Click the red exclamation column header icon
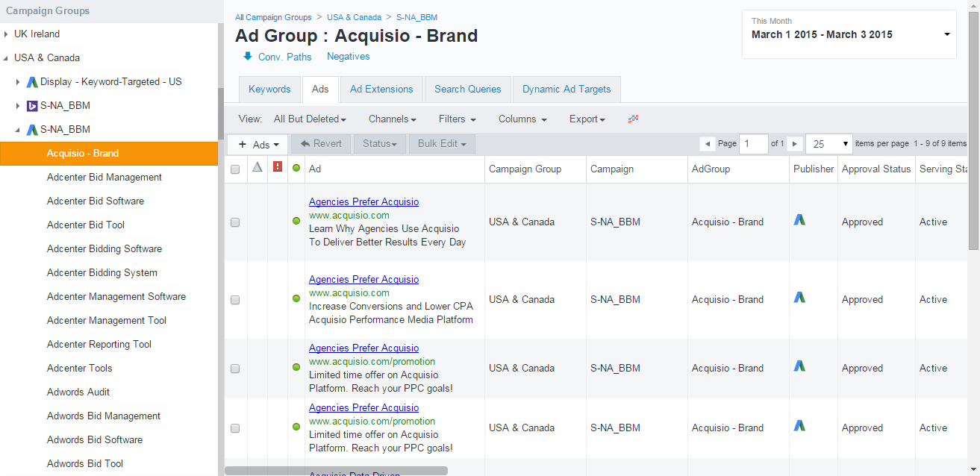Image resolution: width=980 pixels, height=476 pixels. [x=278, y=168]
